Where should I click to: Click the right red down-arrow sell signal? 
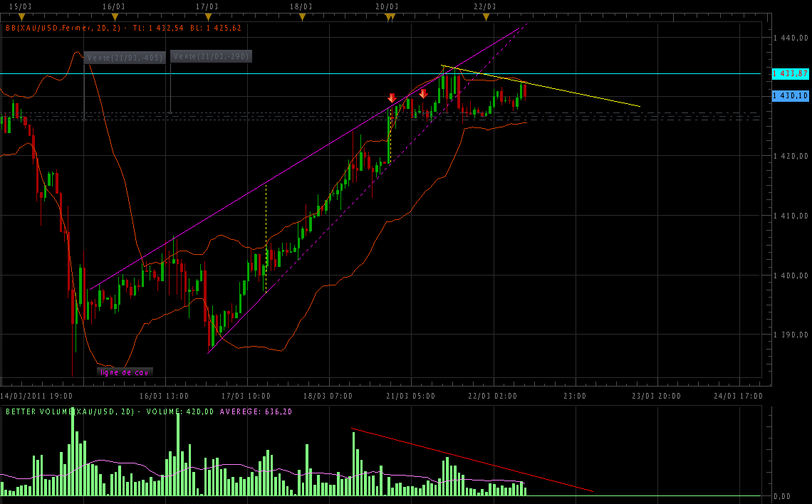423,93
